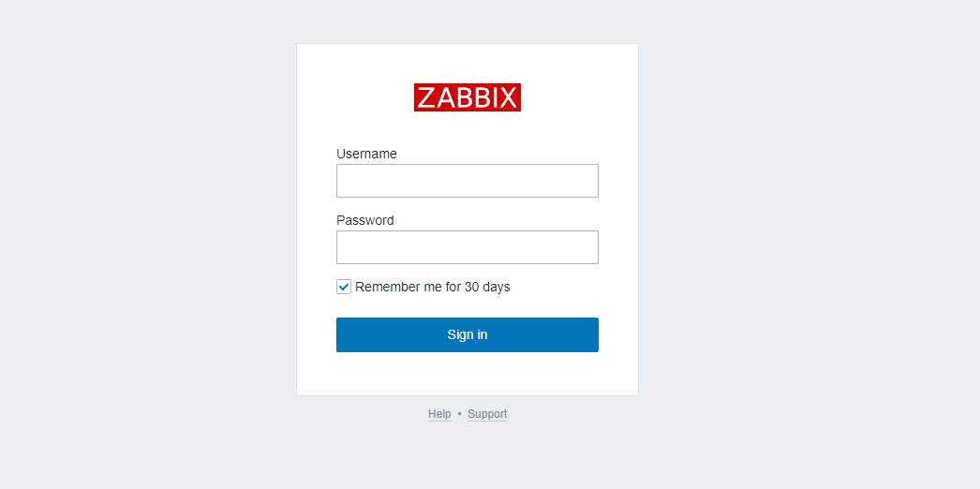980x489 pixels.
Task: Click the 'Remember me for 30 days' label
Action: click(x=433, y=287)
